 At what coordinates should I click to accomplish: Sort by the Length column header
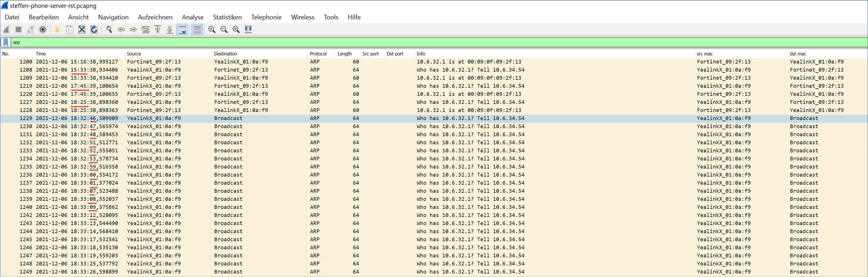(x=348, y=54)
